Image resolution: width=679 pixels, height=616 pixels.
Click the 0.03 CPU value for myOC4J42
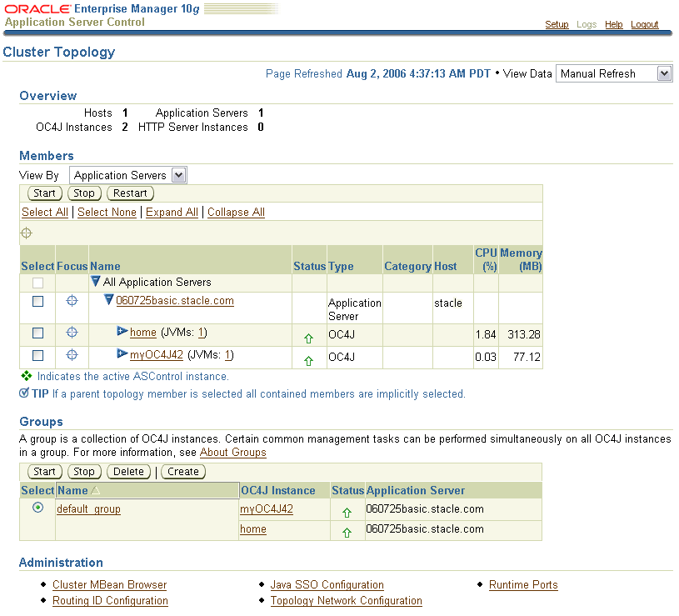[486, 357]
